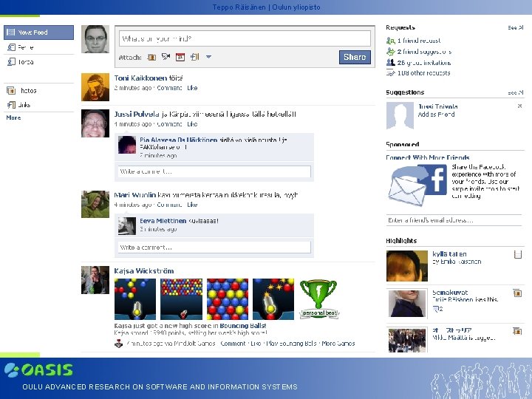Click More Games link
This screenshot has width=532, height=399.
338,344
